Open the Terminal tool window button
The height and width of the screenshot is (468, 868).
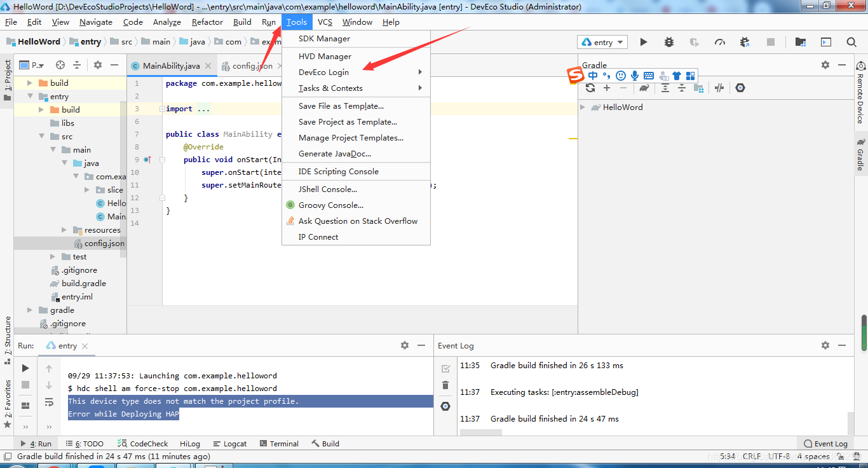tap(278, 444)
